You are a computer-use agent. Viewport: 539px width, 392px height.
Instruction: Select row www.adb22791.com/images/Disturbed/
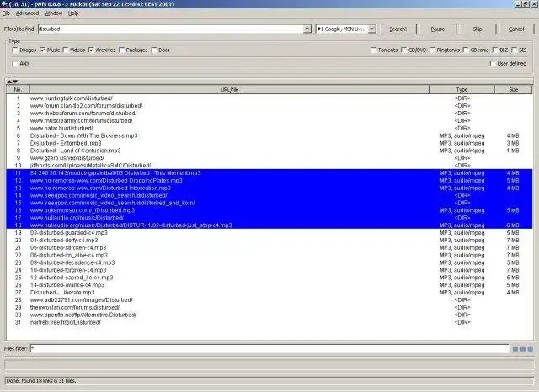pyautogui.click(x=269, y=300)
